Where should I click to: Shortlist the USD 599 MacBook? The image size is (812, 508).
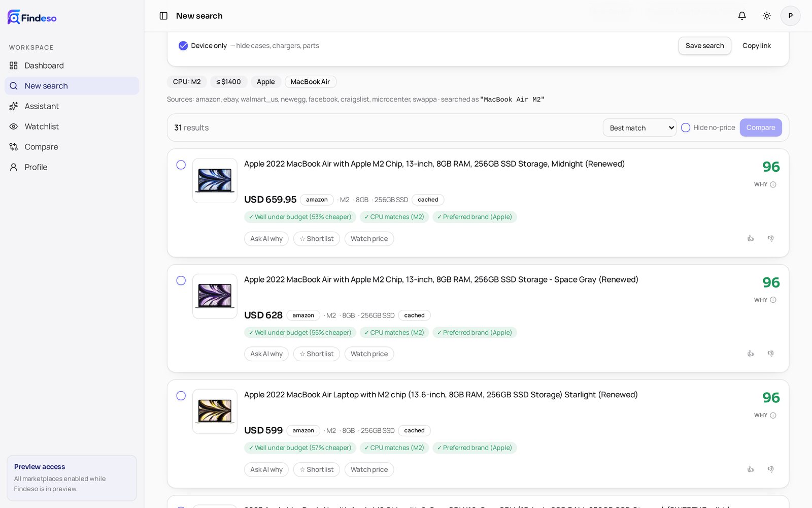317,469
